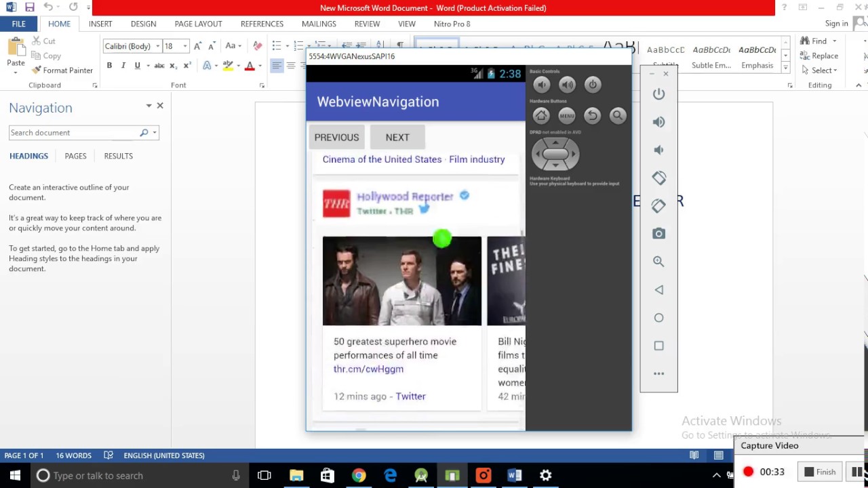Raise emulator volume in side toolbar
This screenshot has width=868, height=488.
(x=658, y=122)
